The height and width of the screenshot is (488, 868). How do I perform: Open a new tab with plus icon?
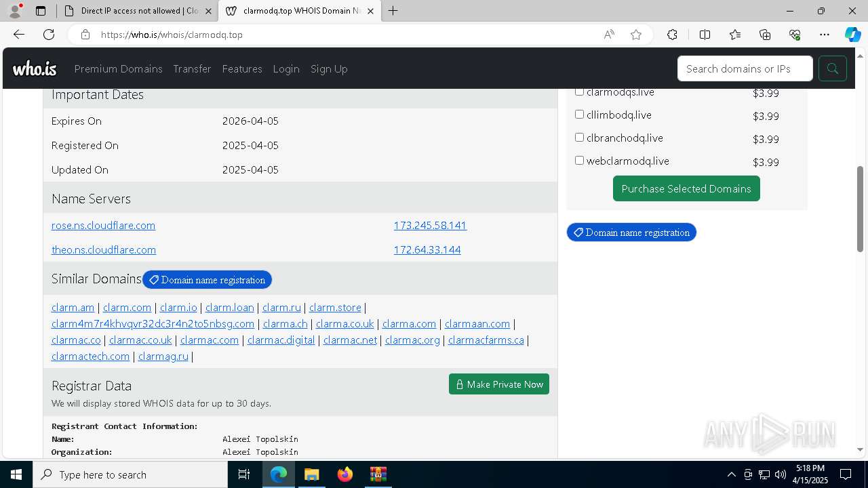tap(393, 11)
